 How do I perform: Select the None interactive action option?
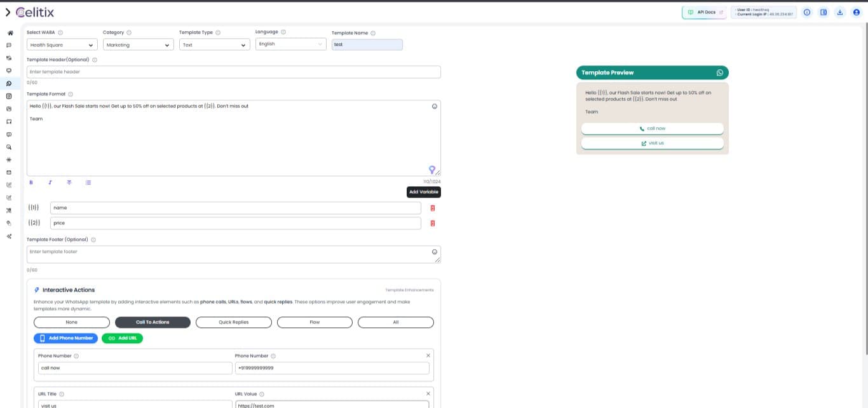pyautogui.click(x=72, y=322)
